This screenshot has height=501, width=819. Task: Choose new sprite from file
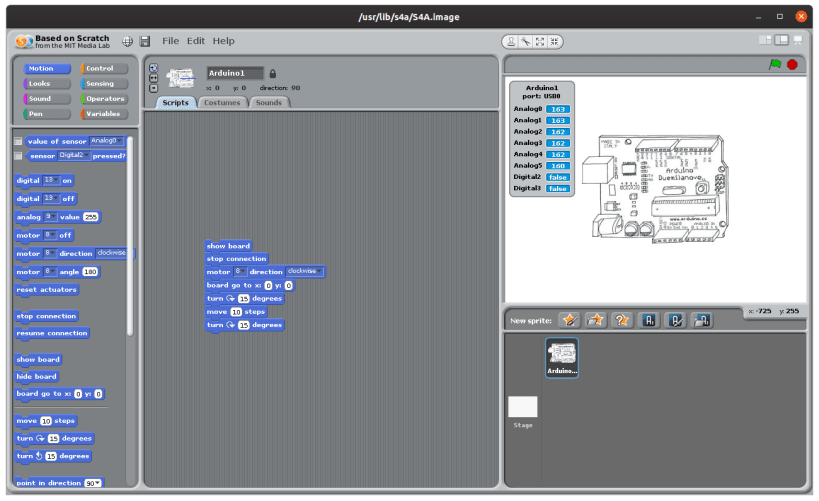tap(595, 320)
